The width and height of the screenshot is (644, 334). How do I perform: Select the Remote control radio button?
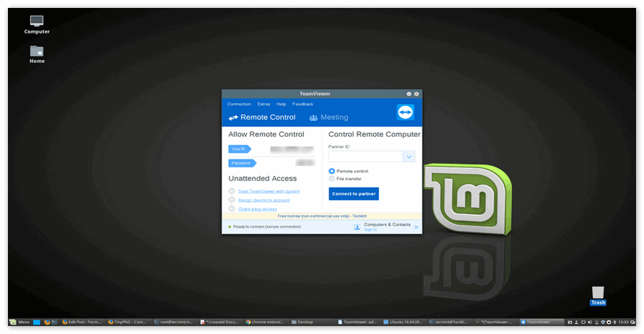[x=331, y=171]
